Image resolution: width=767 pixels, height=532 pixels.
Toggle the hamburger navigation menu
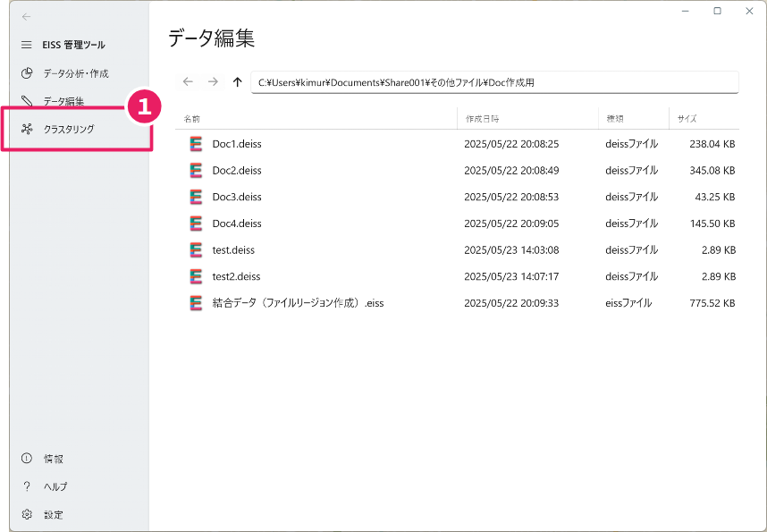click(27, 45)
